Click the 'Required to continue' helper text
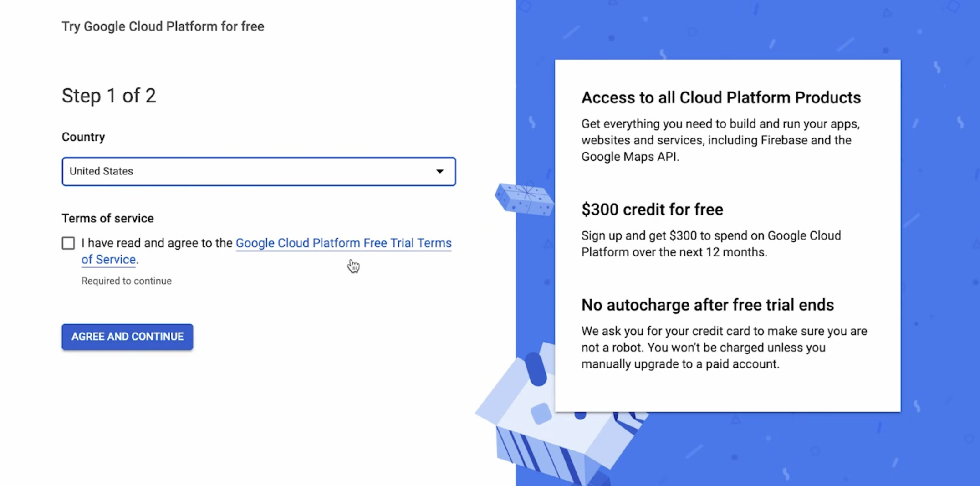The height and width of the screenshot is (486, 980). tap(127, 281)
